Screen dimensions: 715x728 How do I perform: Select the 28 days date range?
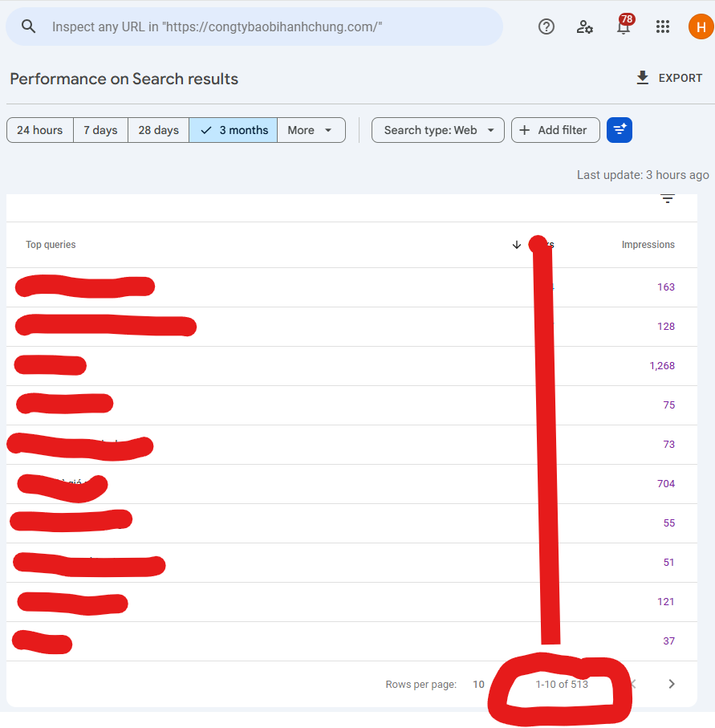[x=158, y=130]
